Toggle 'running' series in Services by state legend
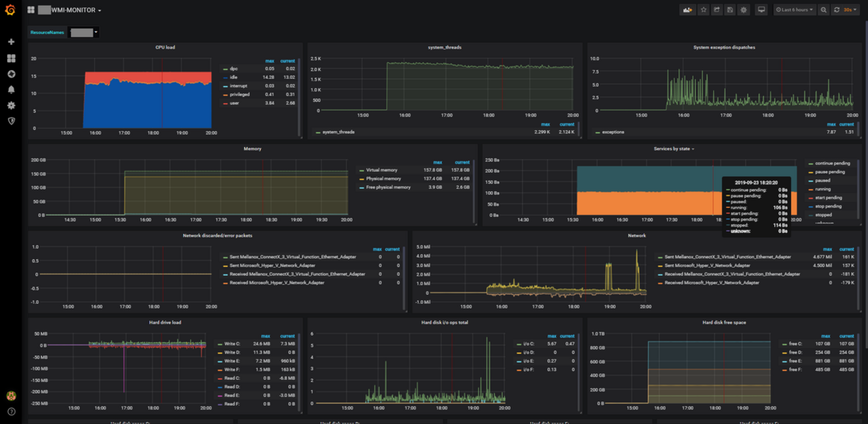The image size is (868, 424). pyautogui.click(x=823, y=189)
